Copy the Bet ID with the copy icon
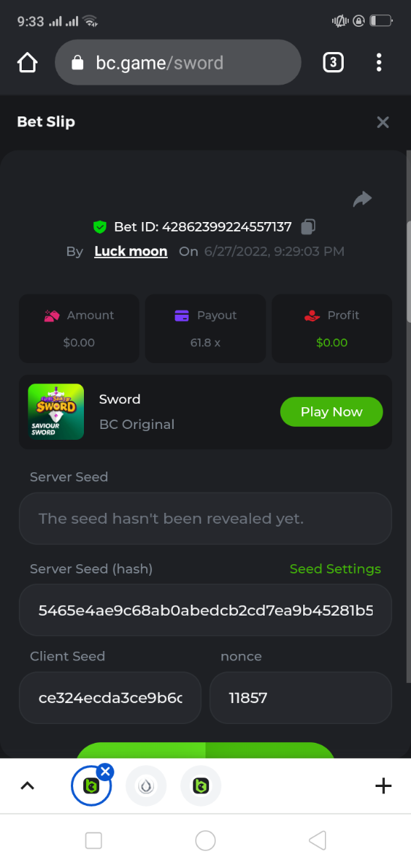 [308, 227]
